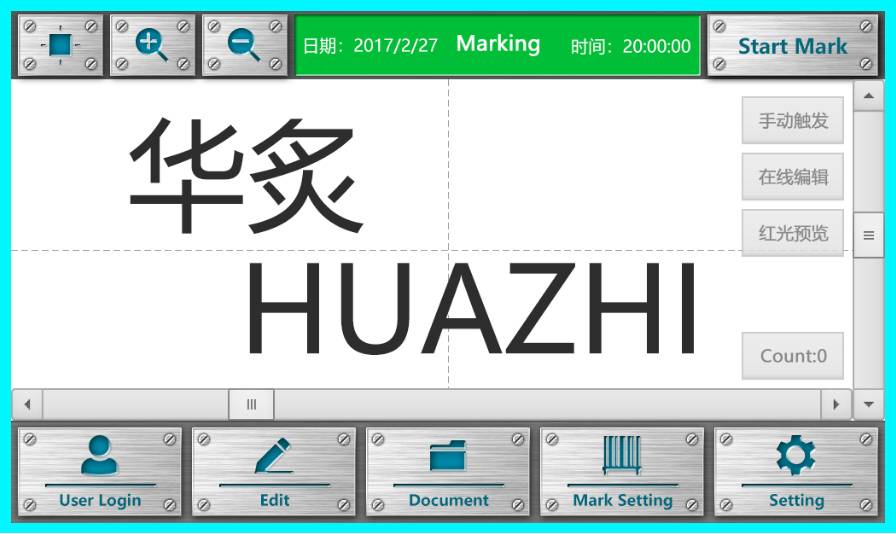Viewport: 896px width, 534px height.
Task: Click the 红光预览 red light preview button
Action: pos(793,233)
